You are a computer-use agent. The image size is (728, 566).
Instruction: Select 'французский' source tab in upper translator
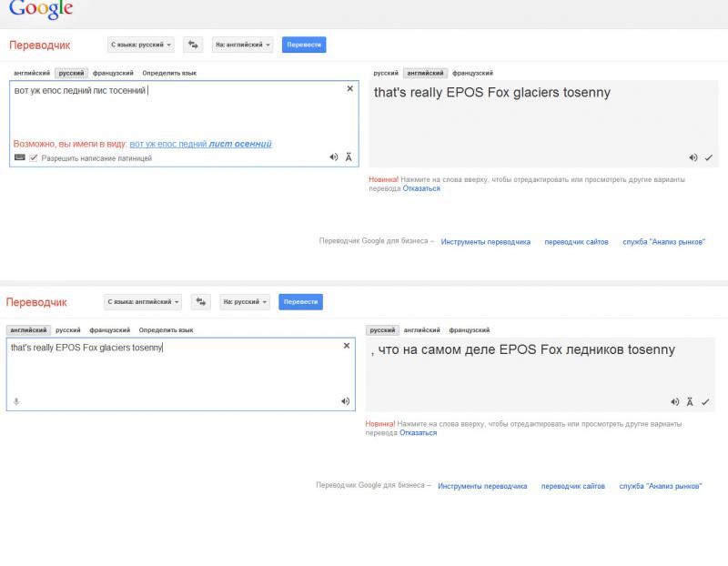point(113,73)
